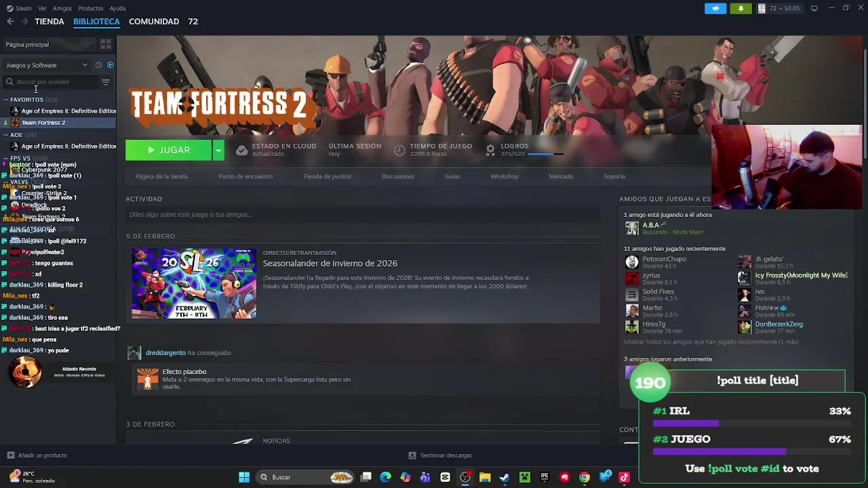Open the Soporte link

point(614,176)
